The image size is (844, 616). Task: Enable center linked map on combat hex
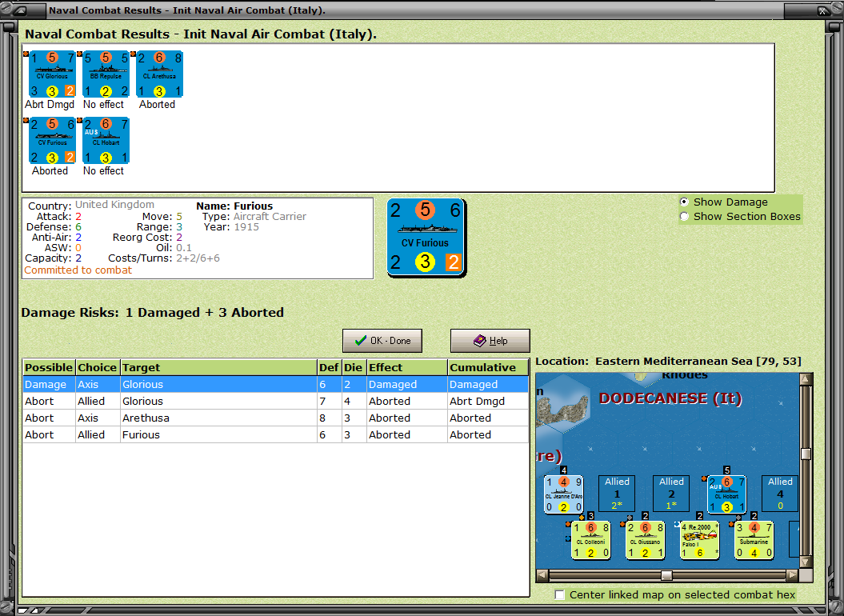(x=560, y=594)
